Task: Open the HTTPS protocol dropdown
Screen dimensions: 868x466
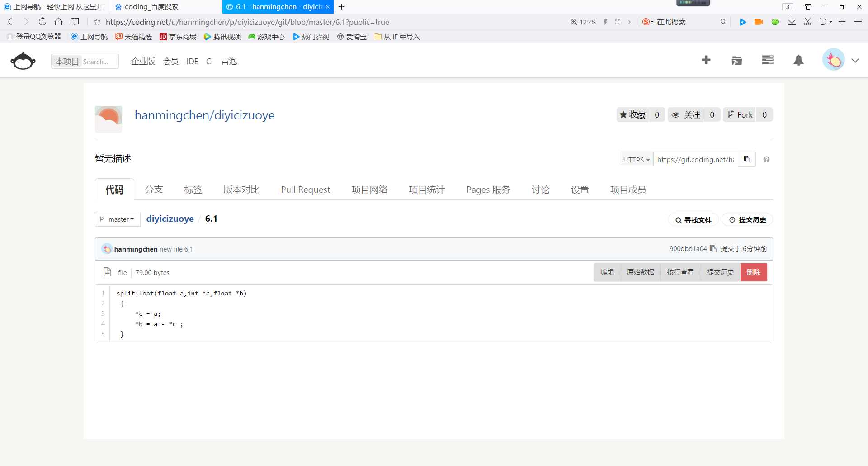Action: point(637,159)
